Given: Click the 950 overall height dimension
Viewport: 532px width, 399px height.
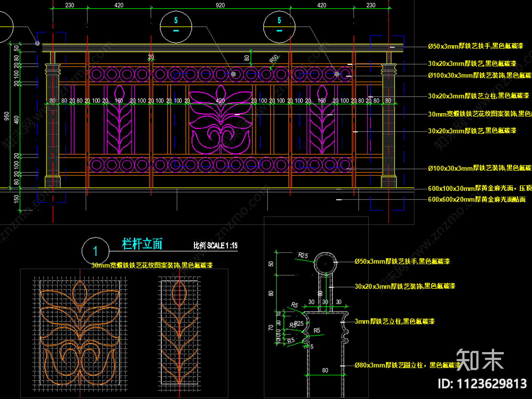Looking at the screenshot, I should [6, 116].
